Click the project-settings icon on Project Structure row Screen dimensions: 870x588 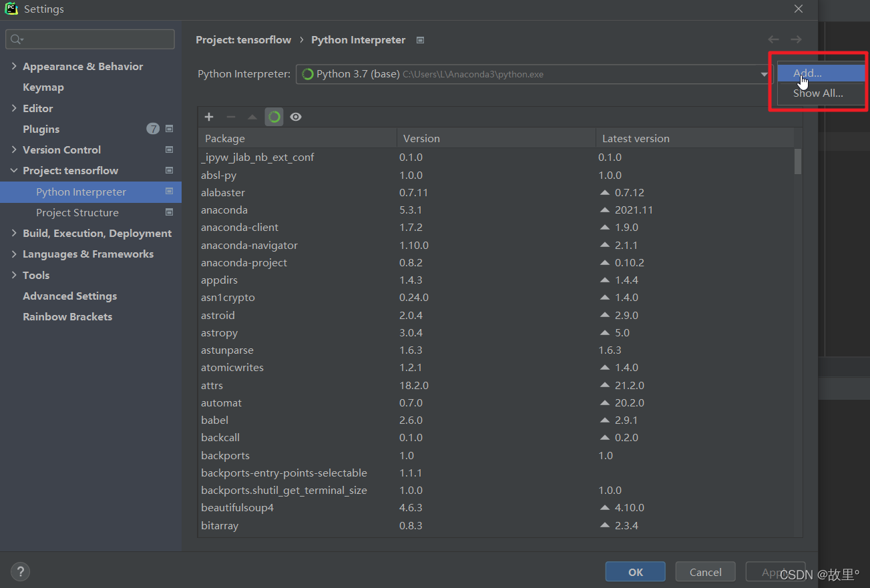tap(169, 212)
